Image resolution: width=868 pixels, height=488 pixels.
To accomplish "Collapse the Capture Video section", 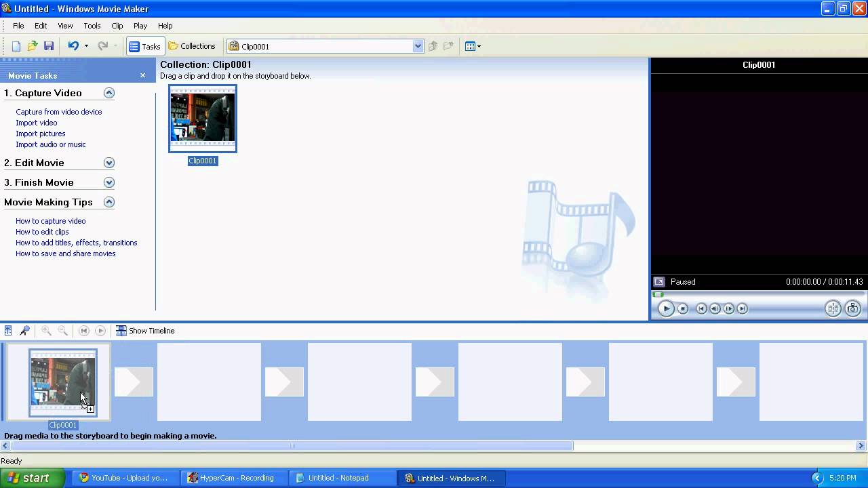I will click(109, 93).
